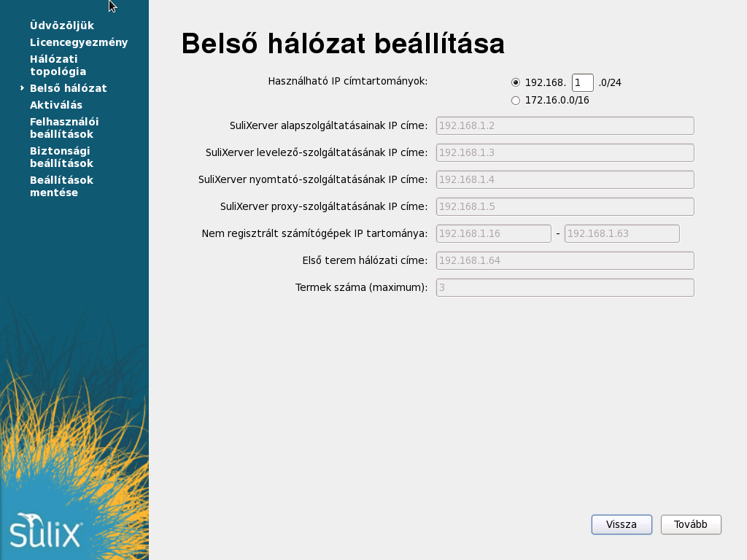Click the SuliXerver alapszolgáltatásainak IP címe label
Image resolution: width=747 pixels, height=560 pixels.
[329, 125]
